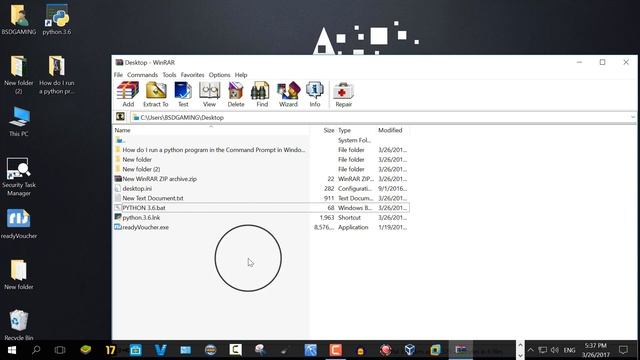Click the BSDGAMING desktop icon
Screen dimensions: 640x360
pos(18,19)
